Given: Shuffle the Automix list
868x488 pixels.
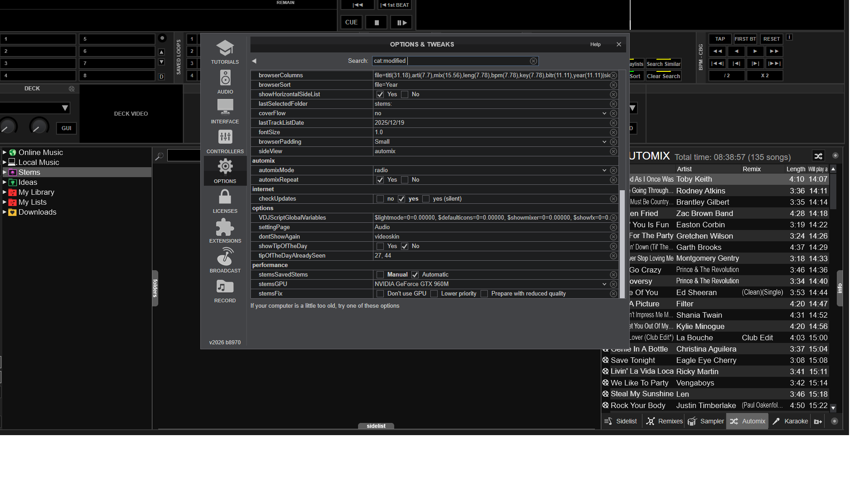Looking at the screenshot, I should pos(818,156).
